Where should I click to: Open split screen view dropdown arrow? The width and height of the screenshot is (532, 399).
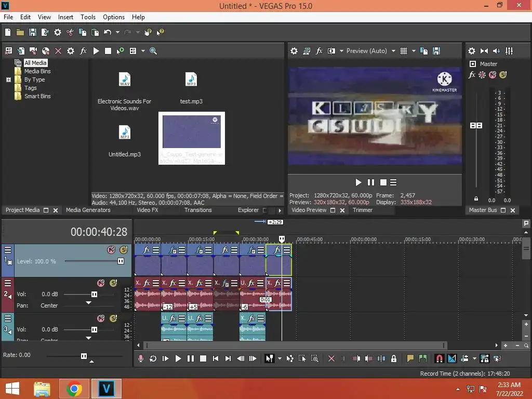coord(341,51)
